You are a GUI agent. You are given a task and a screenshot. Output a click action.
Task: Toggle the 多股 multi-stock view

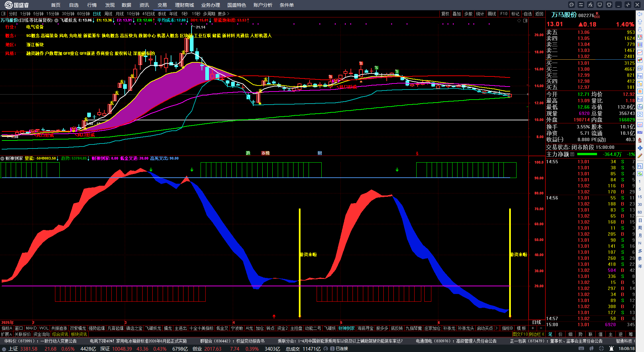click(468, 14)
